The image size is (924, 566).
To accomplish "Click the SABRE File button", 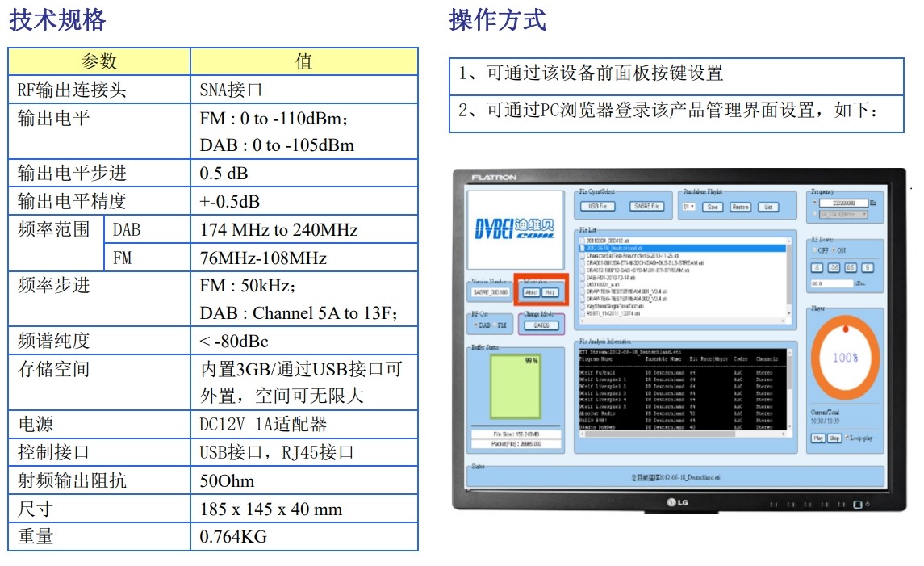I will pos(646,207).
